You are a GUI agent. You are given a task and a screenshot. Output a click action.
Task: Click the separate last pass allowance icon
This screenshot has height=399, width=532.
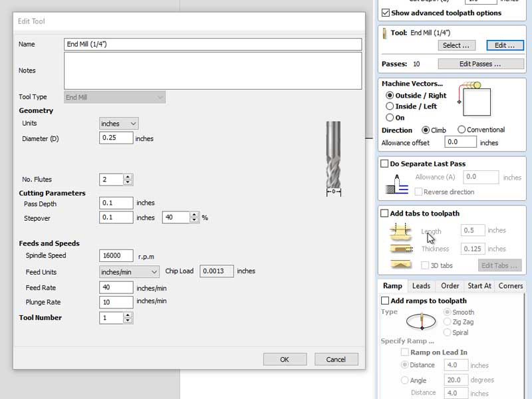click(397, 184)
